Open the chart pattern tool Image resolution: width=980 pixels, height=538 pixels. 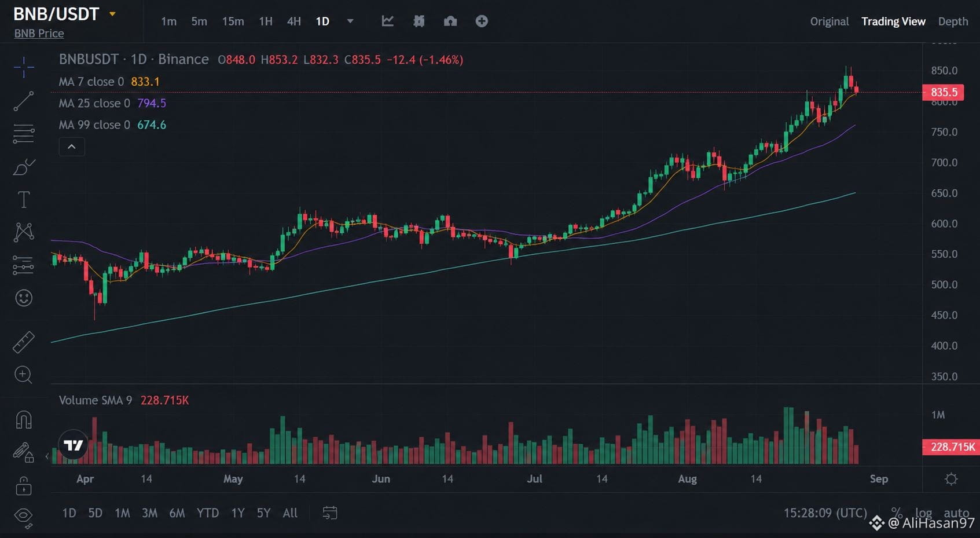point(23,232)
